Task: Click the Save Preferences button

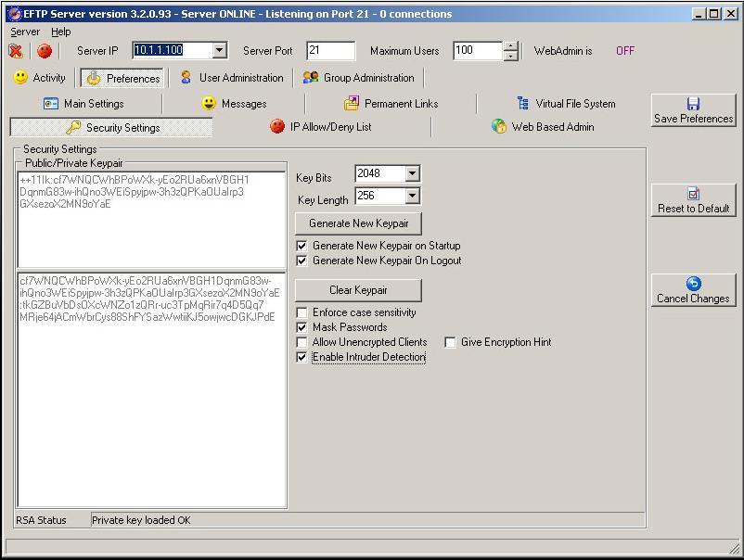Action: [x=693, y=110]
